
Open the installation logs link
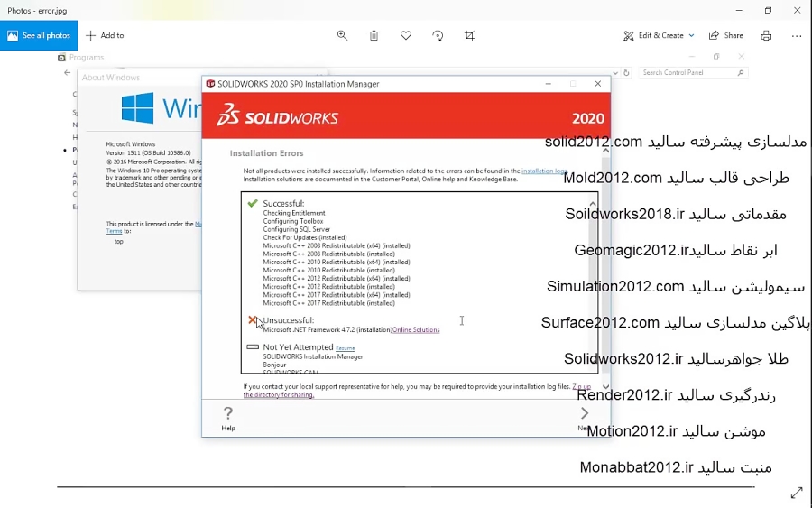point(544,171)
